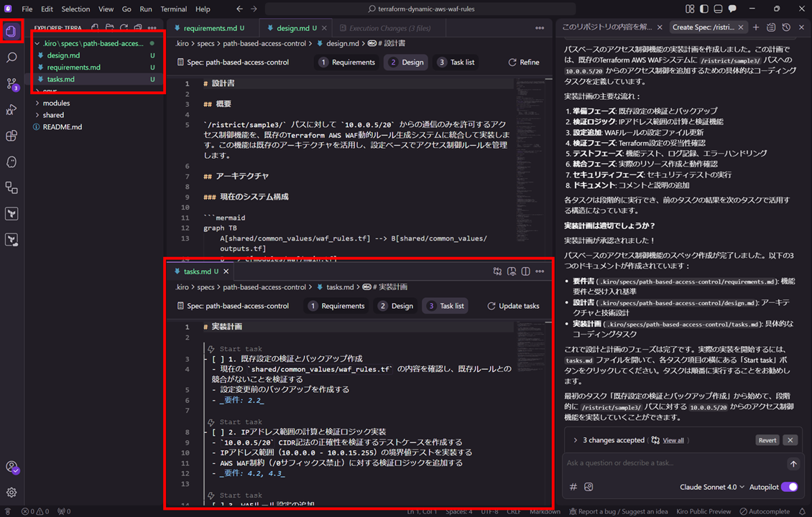The image size is (812, 517).
Task: Add context with the # icon in chat
Action: (x=573, y=486)
